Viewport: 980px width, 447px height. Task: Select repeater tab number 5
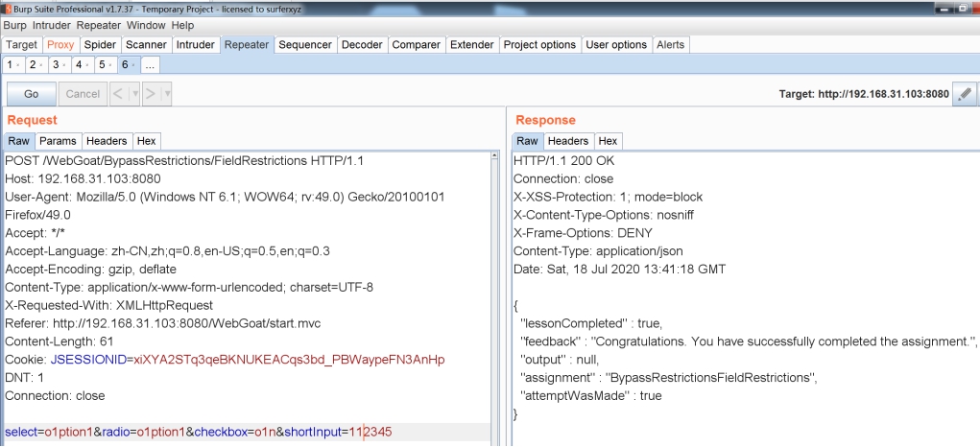pos(102,65)
